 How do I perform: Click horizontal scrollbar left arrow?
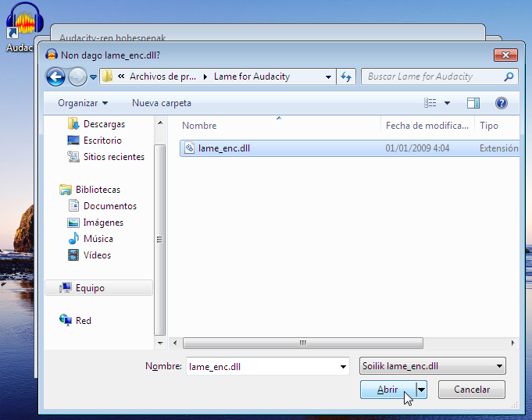click(175, 343)
